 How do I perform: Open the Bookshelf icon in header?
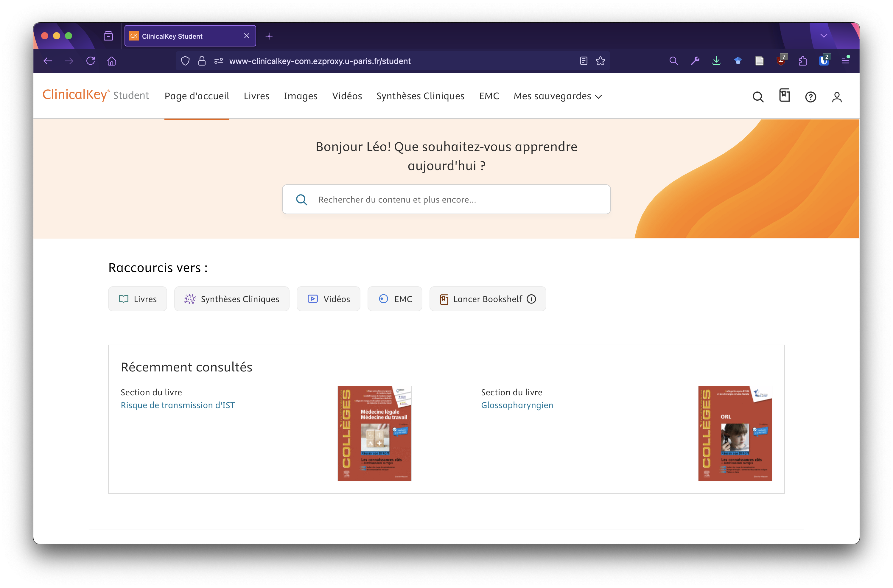[784, 95]
